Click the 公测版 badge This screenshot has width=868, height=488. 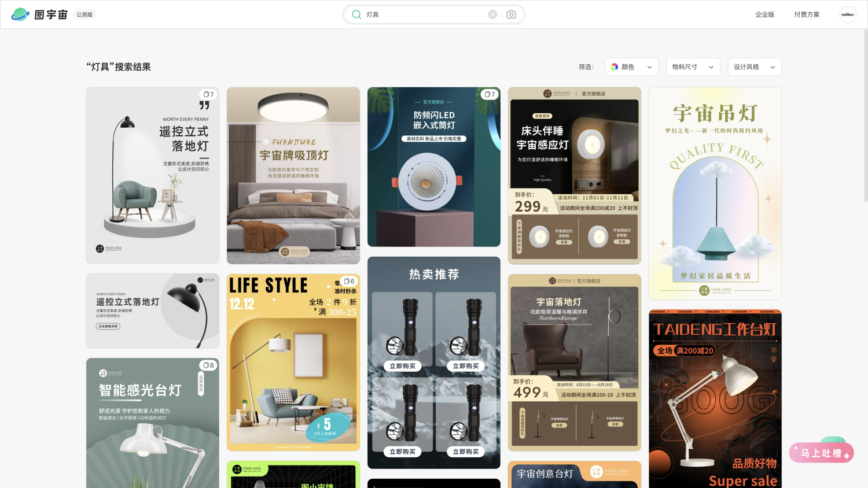[x=84, y=14]
